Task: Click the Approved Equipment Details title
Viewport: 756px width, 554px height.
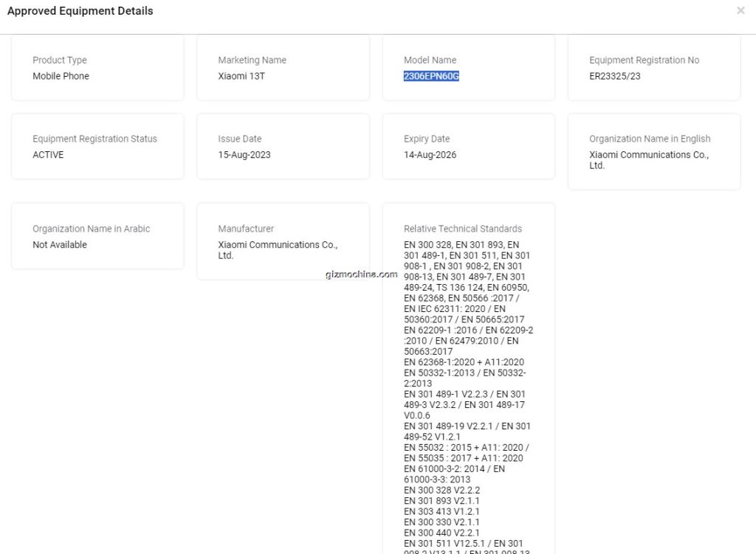Action: pyautogui.click(x=80, y=11)
